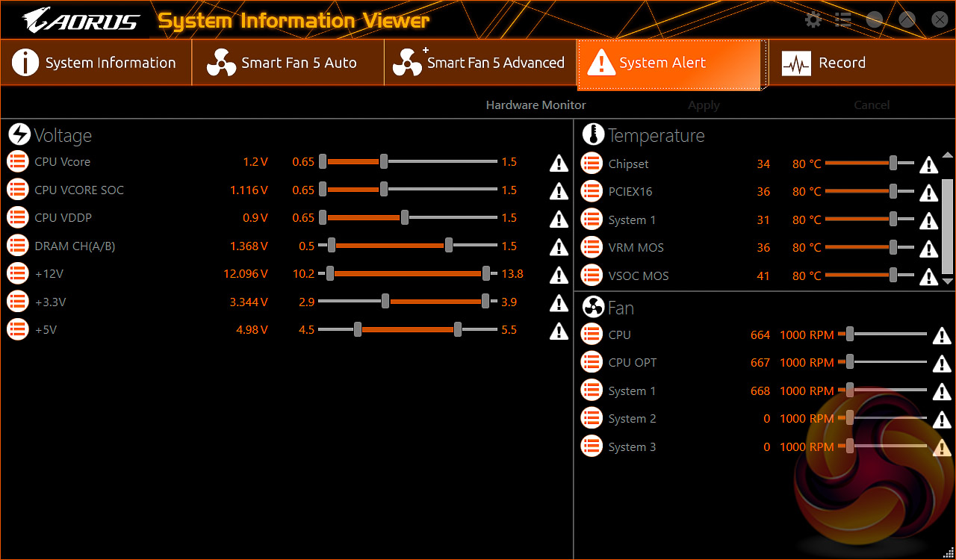Click the warning triangle for VSOC MOS
Viewport: 956px width, 560px height.
click(928, 277)
